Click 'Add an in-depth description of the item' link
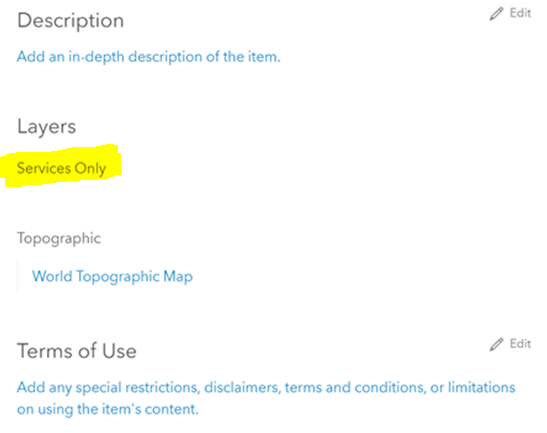The height and width of the screenshot is (433, 547). click(149, 57)
